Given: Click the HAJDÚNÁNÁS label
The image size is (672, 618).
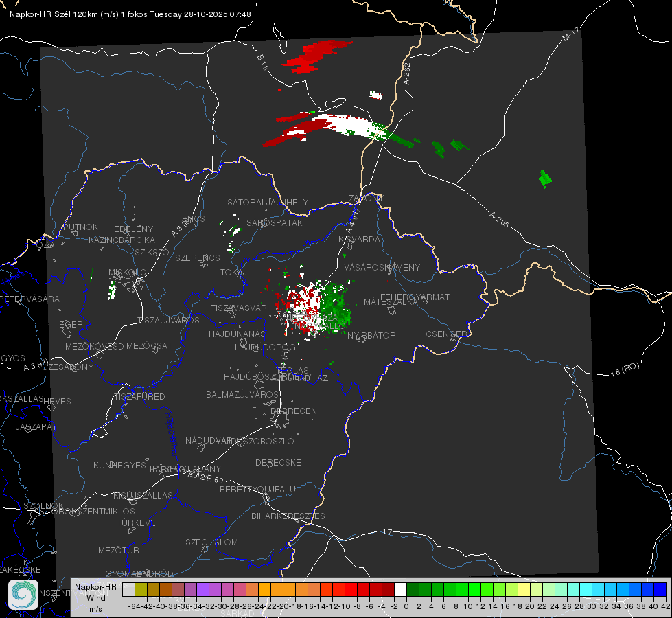Looking at the screenshot, I should coord(237,334).
